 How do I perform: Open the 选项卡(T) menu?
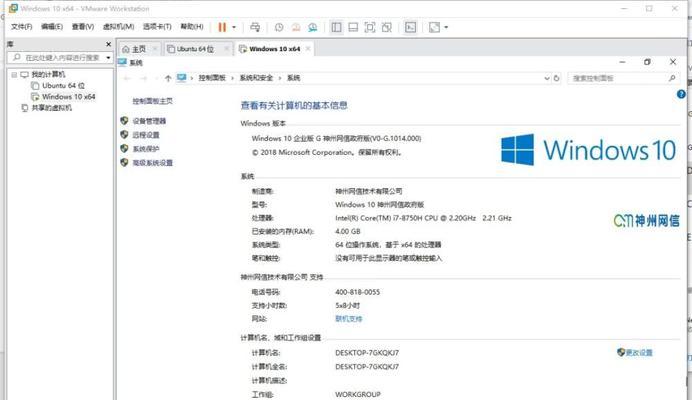pos(157,27)
